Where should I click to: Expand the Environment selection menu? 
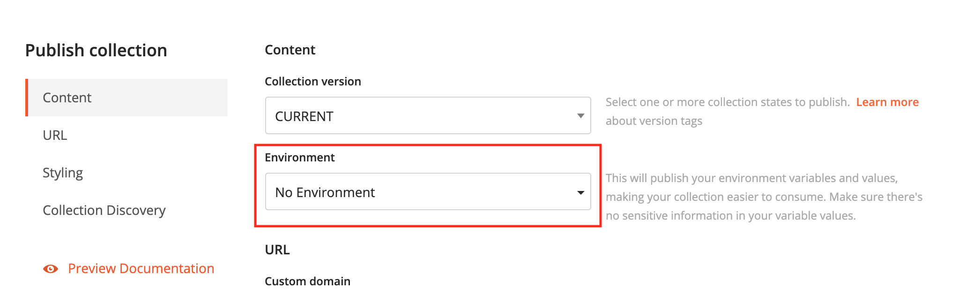[x=427, y=192]
